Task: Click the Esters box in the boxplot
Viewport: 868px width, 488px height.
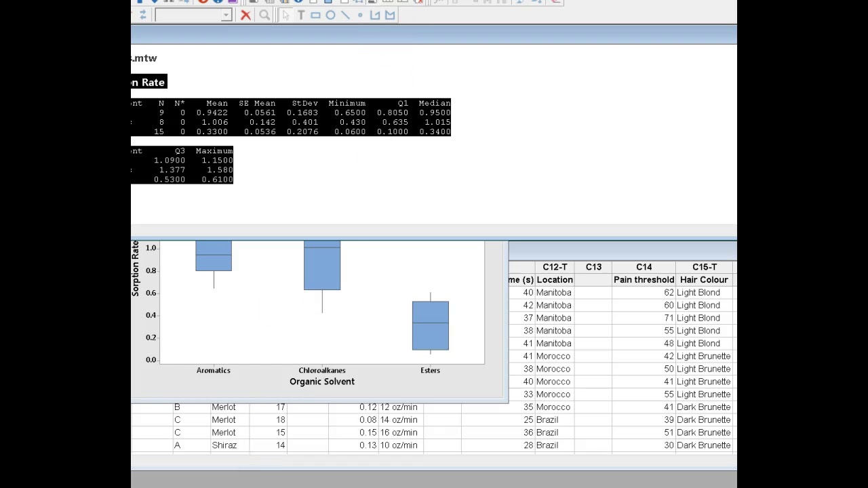Action: point(431,325)
